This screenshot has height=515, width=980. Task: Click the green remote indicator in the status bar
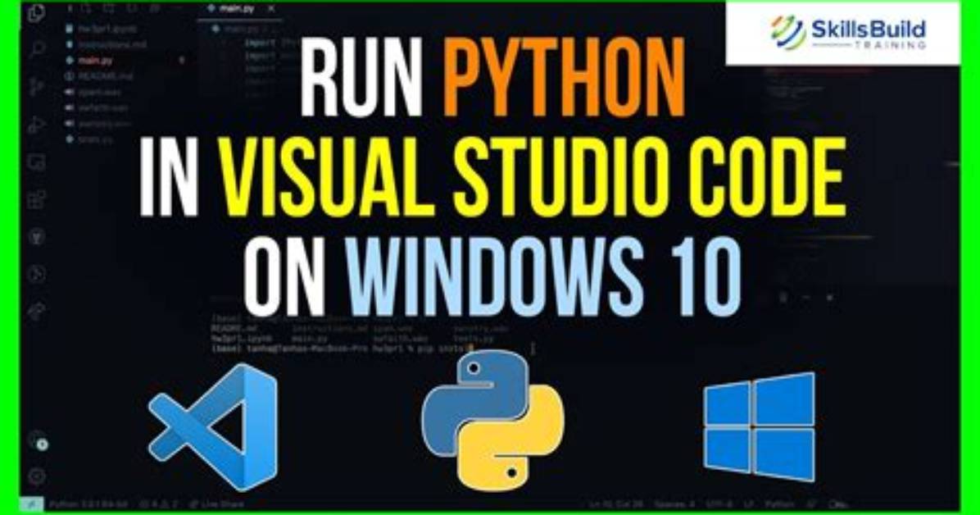pyautogui.click(x=31, y=504)
